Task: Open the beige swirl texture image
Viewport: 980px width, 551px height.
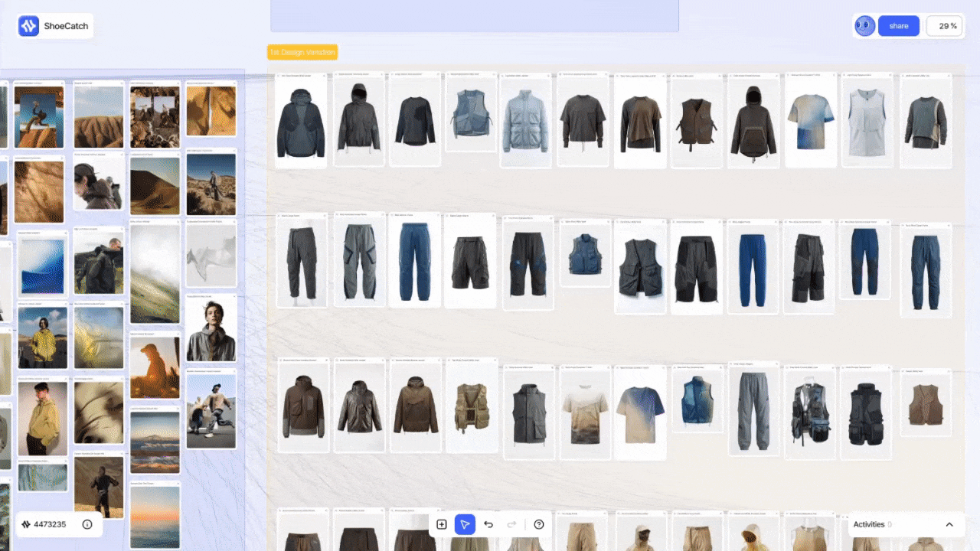Action: click(99, 410)
